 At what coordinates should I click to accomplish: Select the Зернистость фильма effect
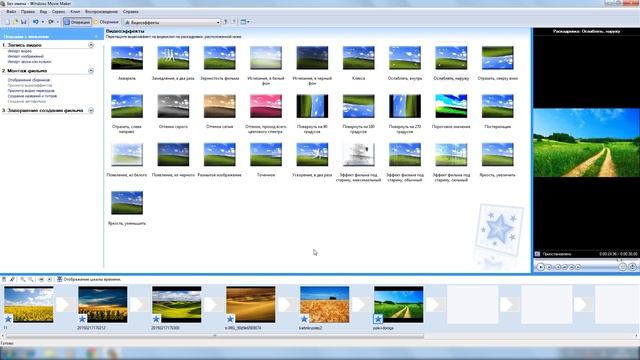tap(220, 58)
